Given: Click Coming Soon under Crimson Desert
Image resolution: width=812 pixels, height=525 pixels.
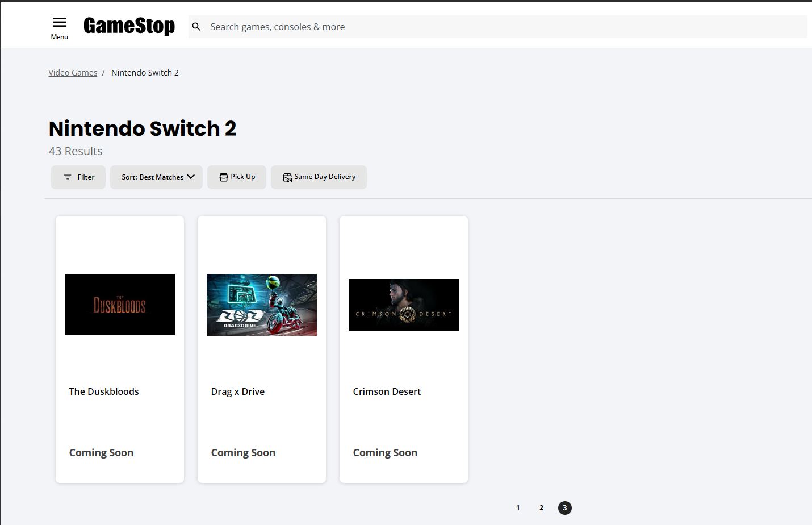Looking at the screenshot, I should coord(386,453).
